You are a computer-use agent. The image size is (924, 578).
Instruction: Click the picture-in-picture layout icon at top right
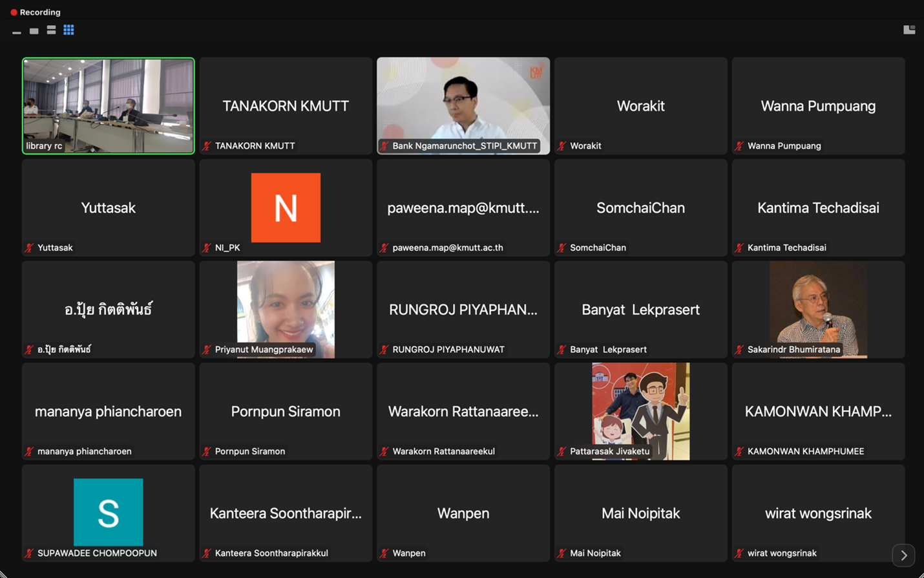coord(908,30)
